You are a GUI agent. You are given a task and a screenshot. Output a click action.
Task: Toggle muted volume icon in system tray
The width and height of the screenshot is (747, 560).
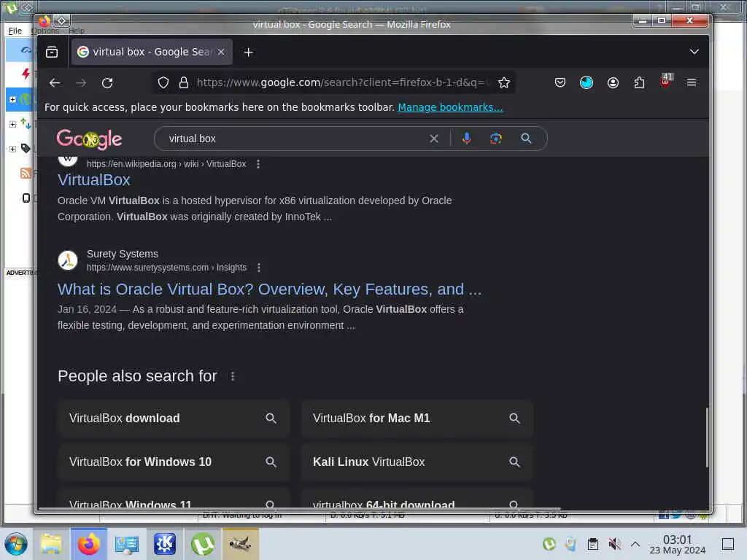[614, 544]
